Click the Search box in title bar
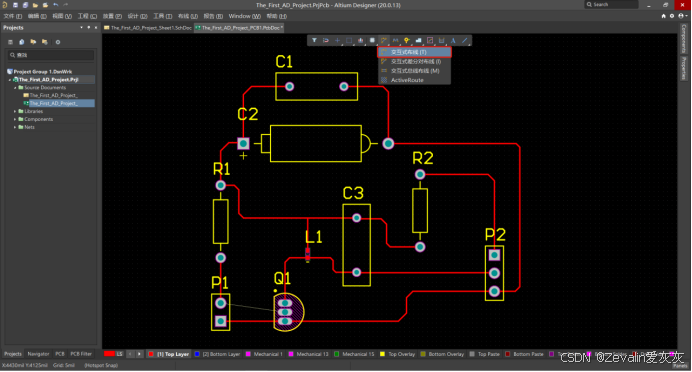 [x=611, y=4]
